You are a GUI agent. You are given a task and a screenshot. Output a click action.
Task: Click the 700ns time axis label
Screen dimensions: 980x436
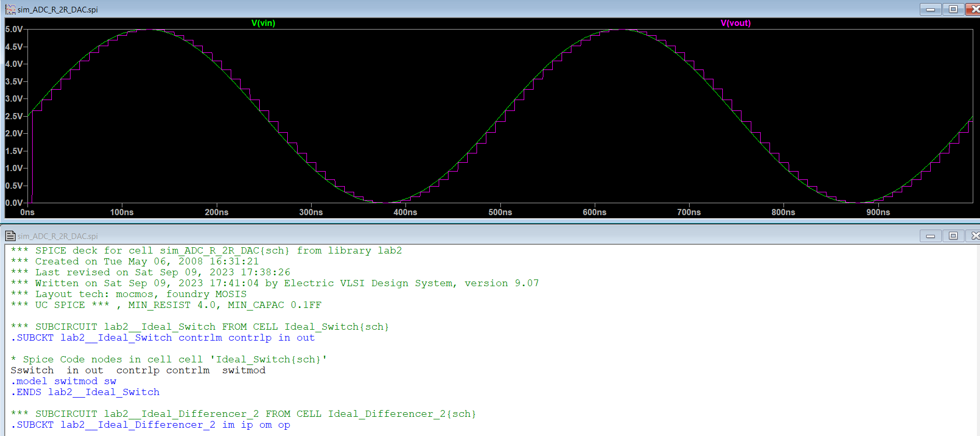click(689, 212)
